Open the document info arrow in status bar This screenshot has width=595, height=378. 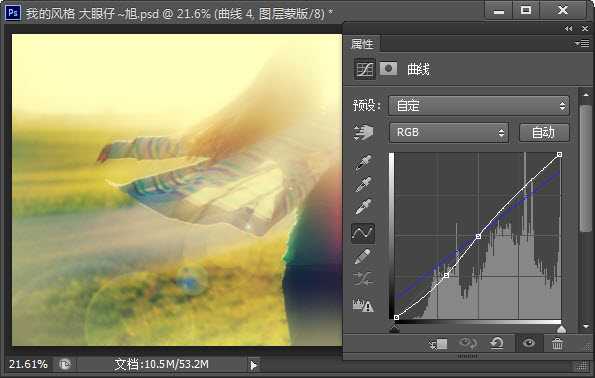point(253,365)
